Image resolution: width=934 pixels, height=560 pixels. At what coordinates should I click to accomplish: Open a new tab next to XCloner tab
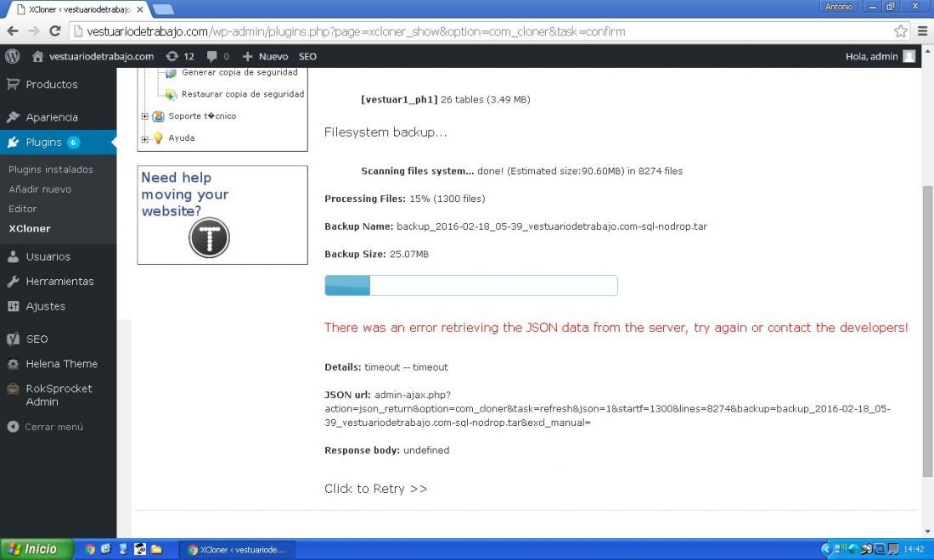pos(163,9)
